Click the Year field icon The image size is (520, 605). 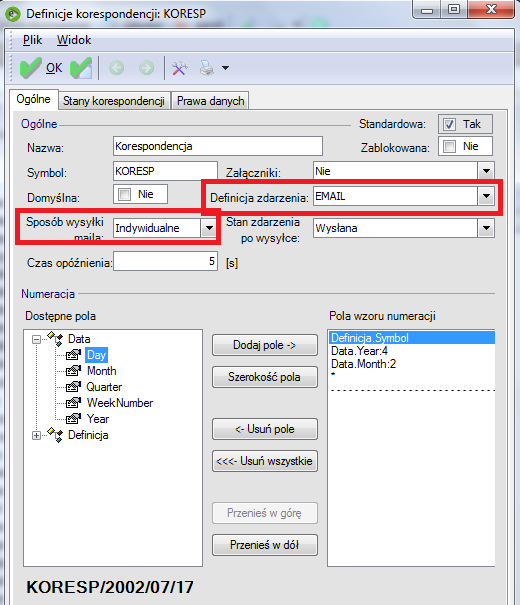pyautogui.click(x=73, y=419)
